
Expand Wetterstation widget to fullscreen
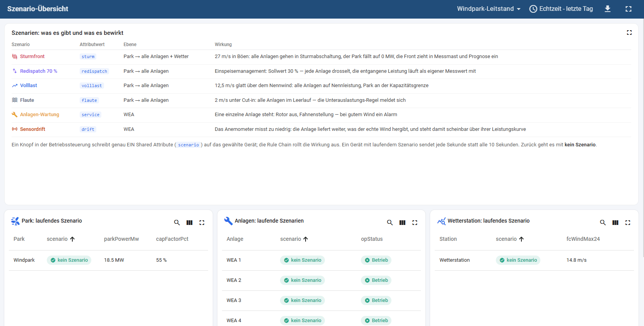click(x=628, y=223)
